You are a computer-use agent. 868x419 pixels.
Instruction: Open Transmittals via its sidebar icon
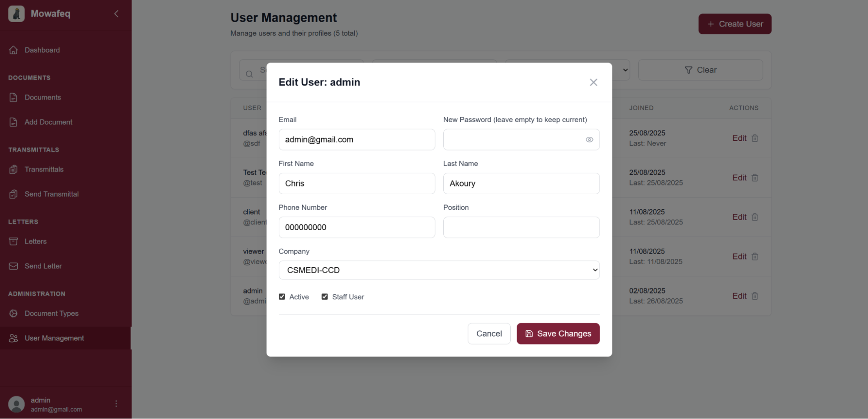click(13, 169)
